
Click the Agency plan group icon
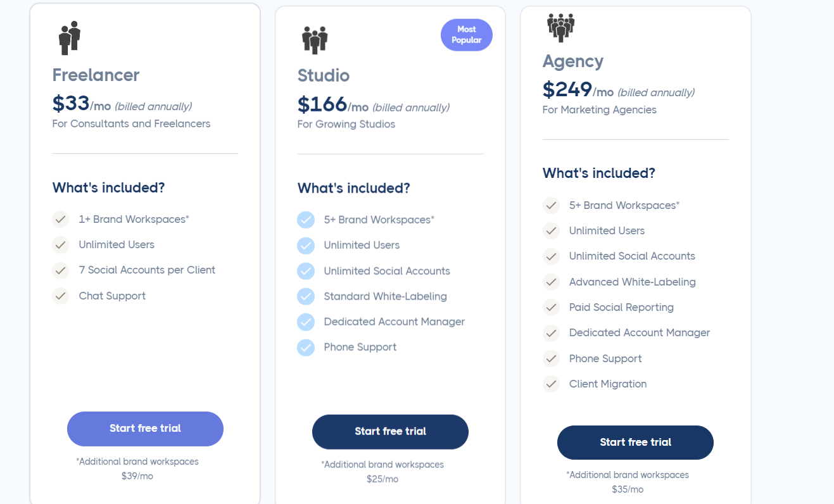tap(560, 27)
